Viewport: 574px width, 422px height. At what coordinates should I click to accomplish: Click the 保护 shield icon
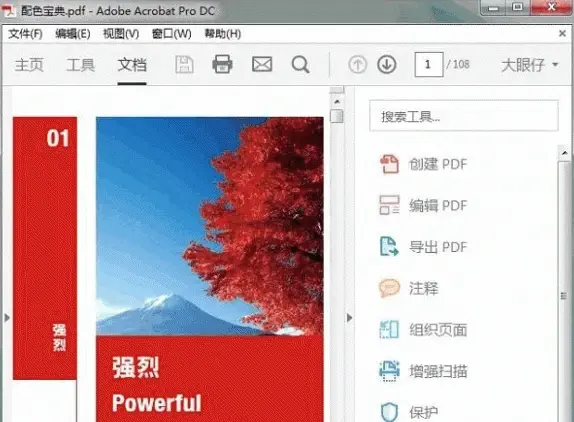tap(389, 412)
